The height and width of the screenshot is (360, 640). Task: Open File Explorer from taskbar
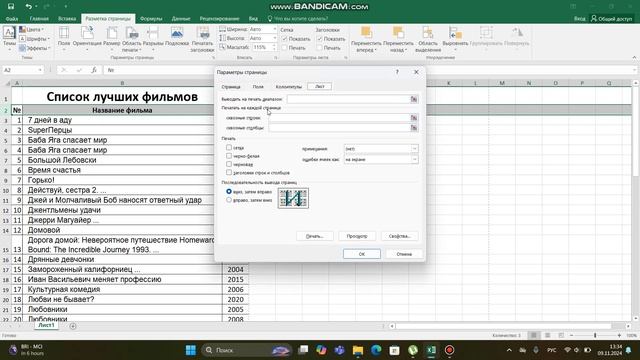pyautogui.click(x=358, y=350)
